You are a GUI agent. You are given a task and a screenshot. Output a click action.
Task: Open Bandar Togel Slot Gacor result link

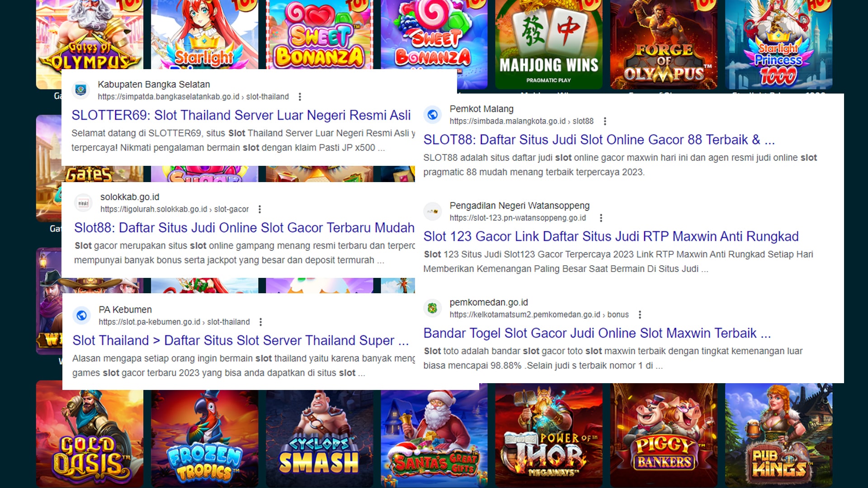(597, 333)
